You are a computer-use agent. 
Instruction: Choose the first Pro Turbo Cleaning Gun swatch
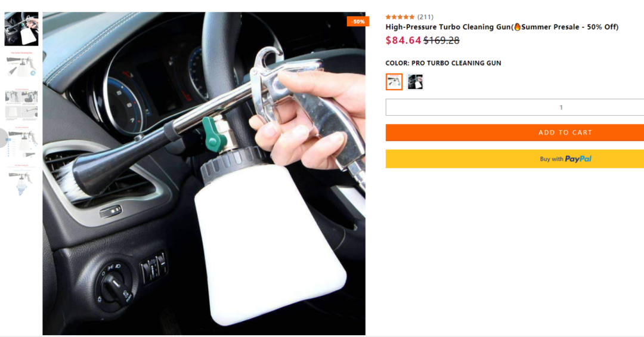coord(394,82)
